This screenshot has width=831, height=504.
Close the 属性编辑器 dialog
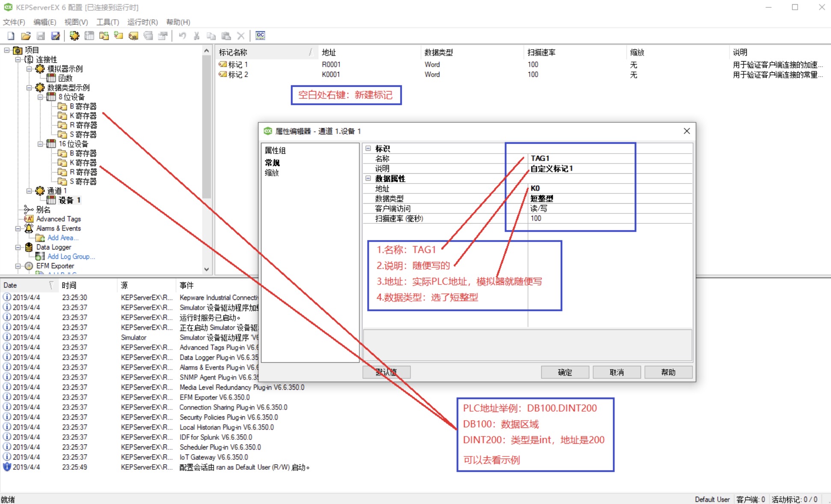point(687,131)
